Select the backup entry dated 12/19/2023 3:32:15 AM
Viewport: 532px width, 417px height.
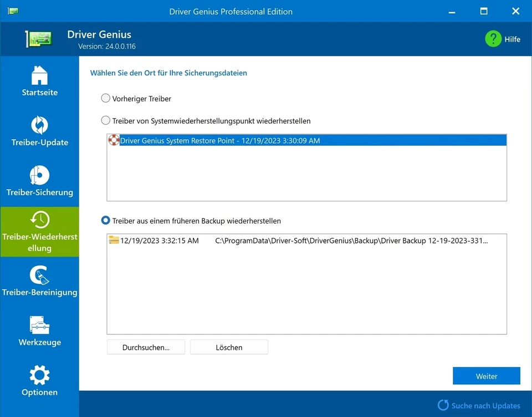pos(249,240)
